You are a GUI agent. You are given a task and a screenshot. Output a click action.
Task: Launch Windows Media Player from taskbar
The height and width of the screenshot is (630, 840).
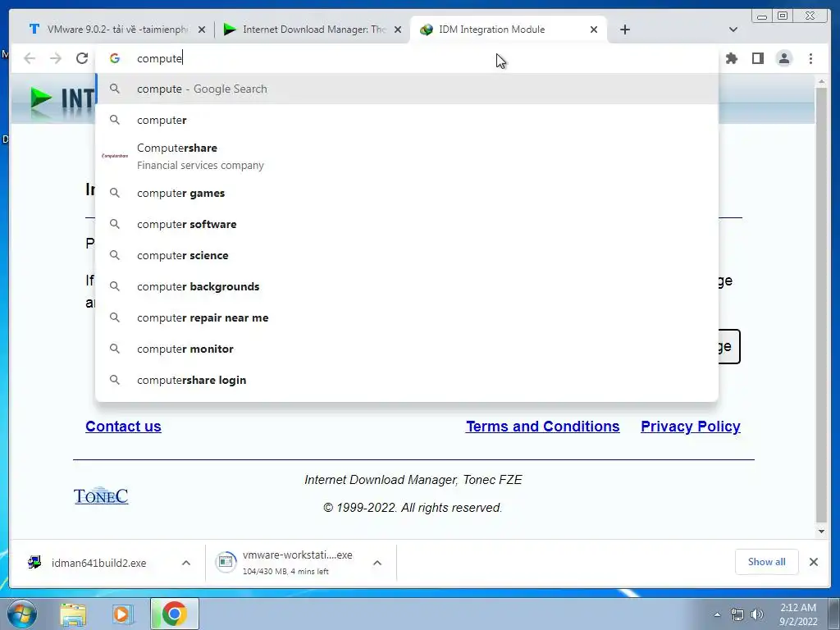(123, 614)
